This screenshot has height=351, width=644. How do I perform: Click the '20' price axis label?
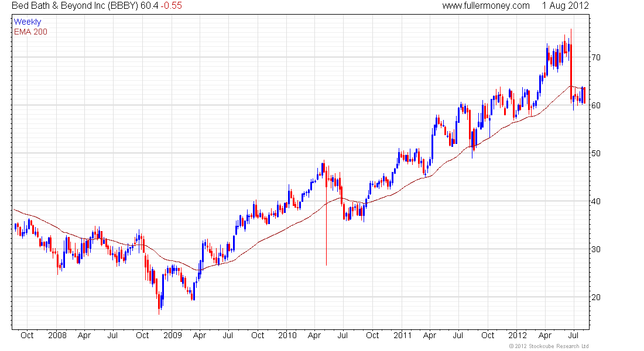595,297
